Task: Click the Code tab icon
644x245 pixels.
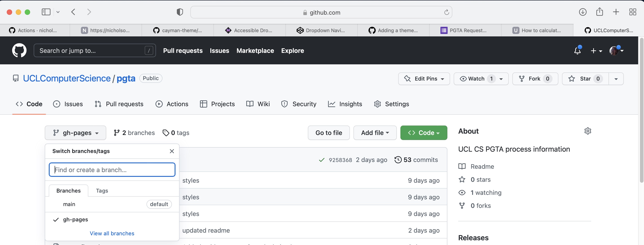Action: pyautogui.click(x=19, y=104)
